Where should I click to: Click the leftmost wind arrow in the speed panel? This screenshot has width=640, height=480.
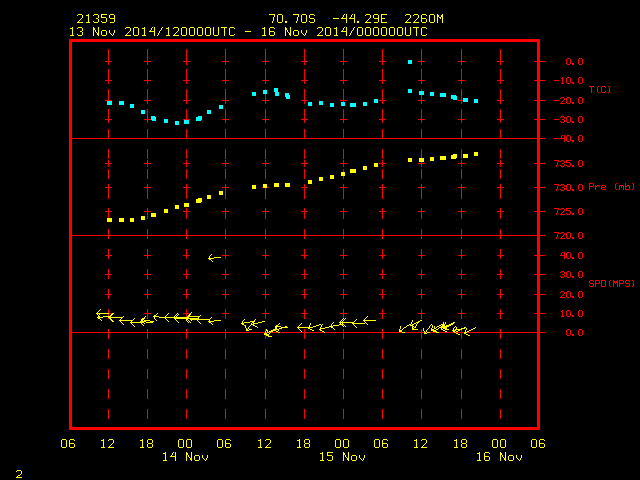point(102,315)
